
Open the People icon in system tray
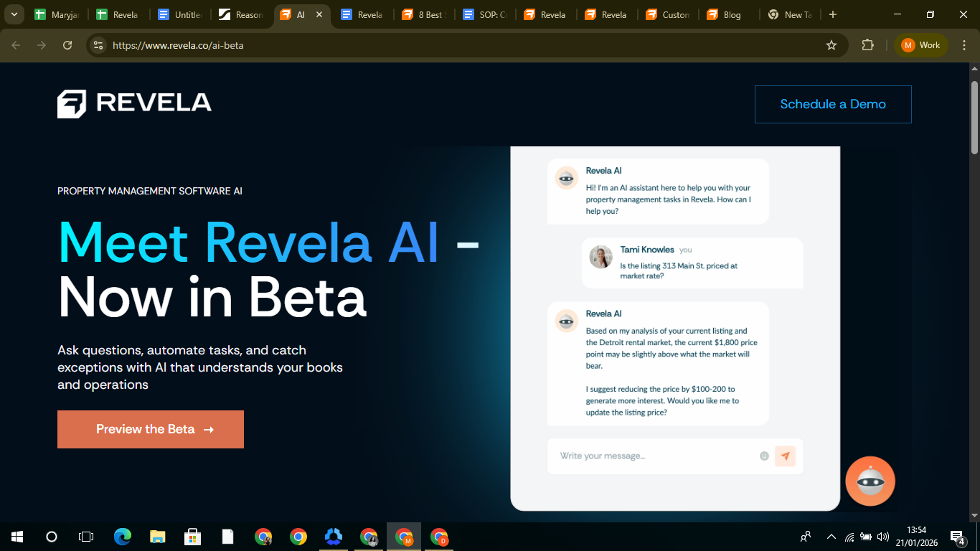tap(806, 537)
